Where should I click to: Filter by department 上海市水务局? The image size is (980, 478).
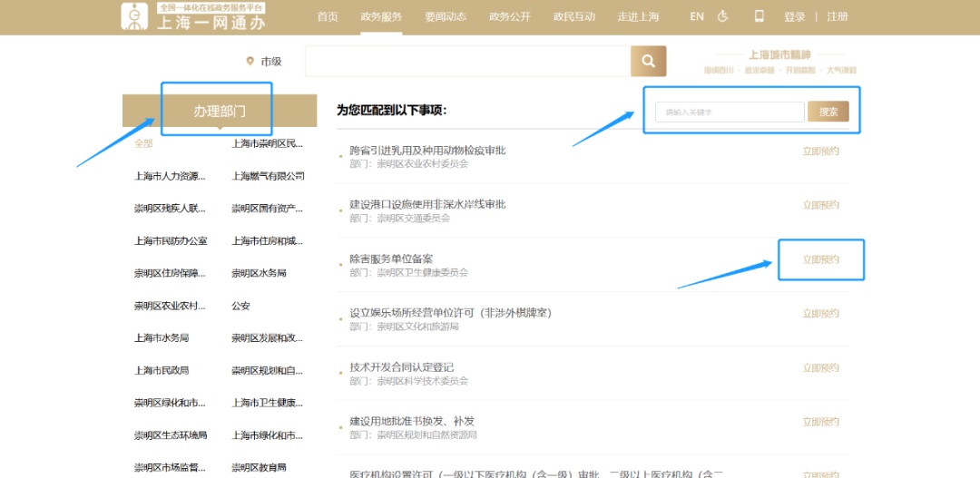click(x=162, y=337)
